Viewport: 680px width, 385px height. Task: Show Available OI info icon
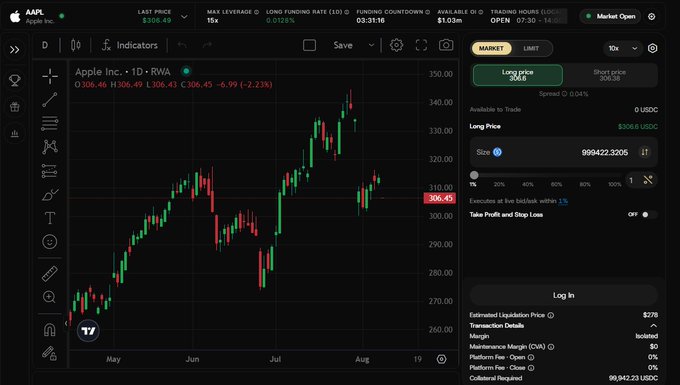481,12
